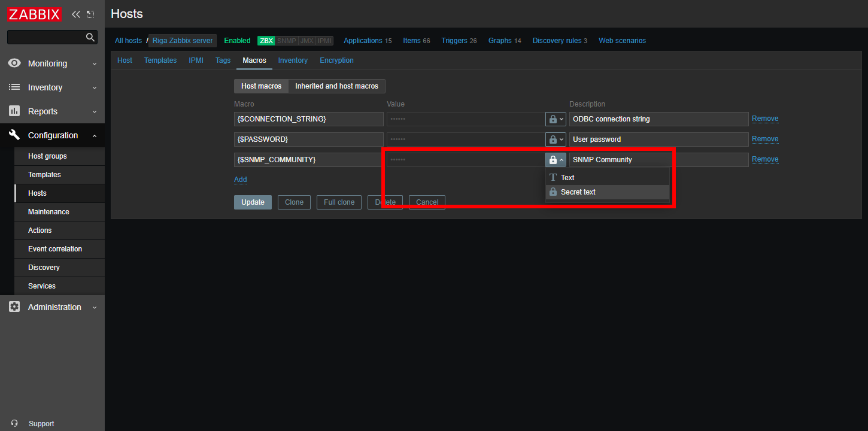Click the SNMP_COMMUNITY macro name field
The width and height of the screenshot is (868, 431).
click(x=308, y=159)
